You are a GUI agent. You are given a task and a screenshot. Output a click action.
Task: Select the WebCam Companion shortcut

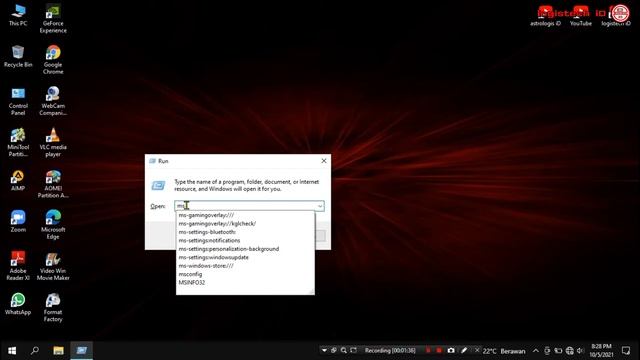53,101
